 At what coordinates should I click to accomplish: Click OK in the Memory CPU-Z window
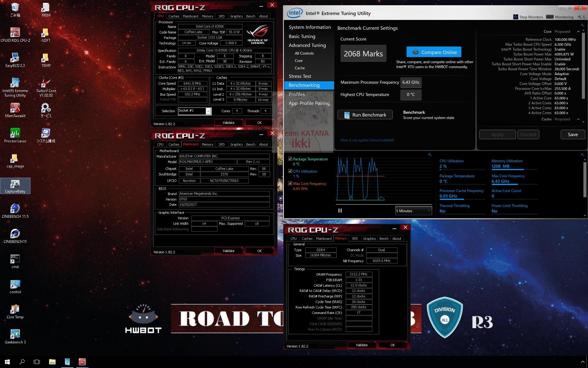pos(393,345)
